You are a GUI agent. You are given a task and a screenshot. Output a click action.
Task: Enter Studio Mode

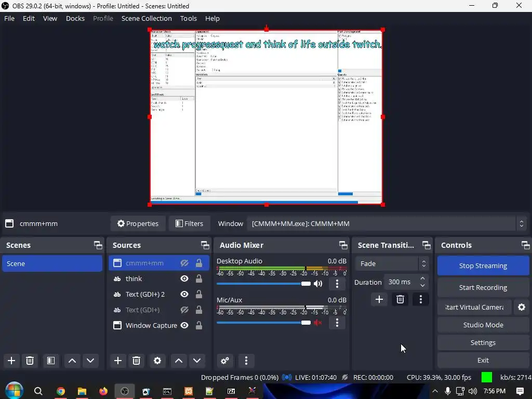483,325
